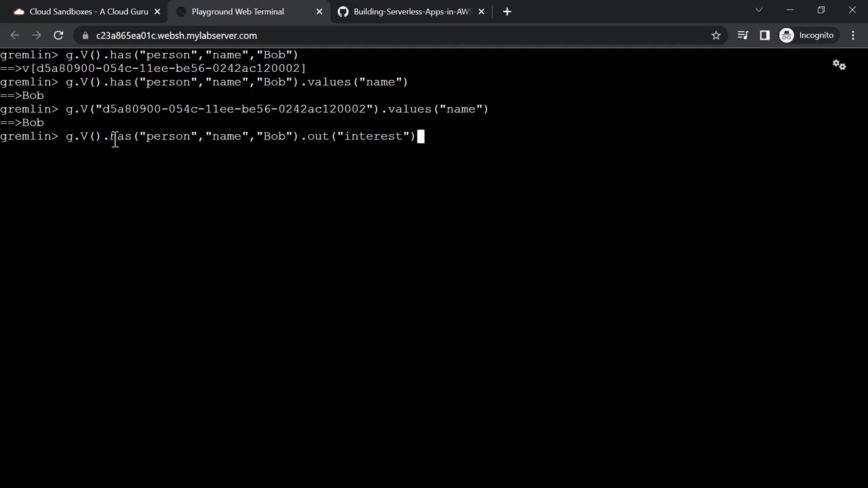
Task: Click the terminal settings gears icon
Action: (839, 65)
